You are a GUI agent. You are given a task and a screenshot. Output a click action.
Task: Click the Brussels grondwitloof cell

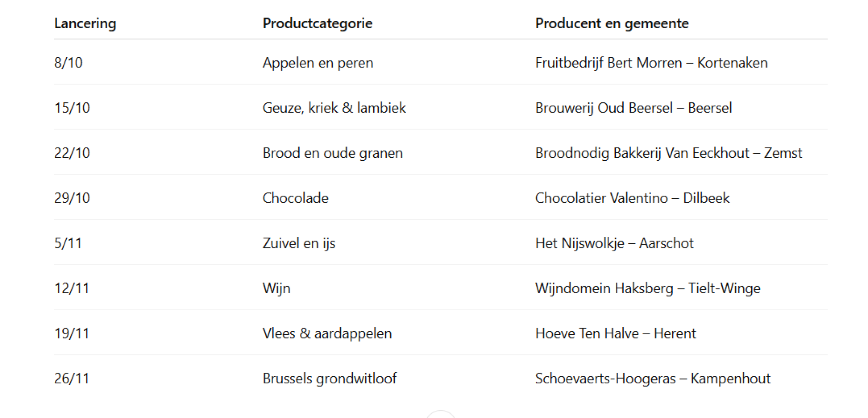click(329, 379)
